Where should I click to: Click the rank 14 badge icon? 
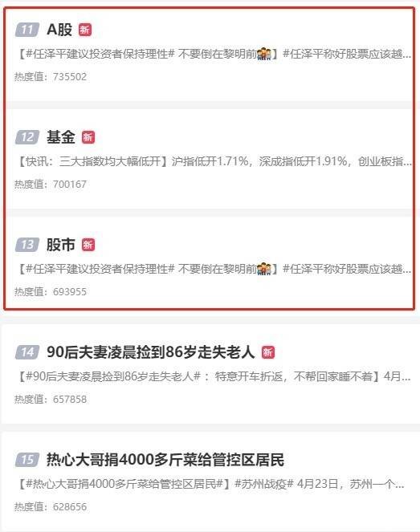pos(27,352)
